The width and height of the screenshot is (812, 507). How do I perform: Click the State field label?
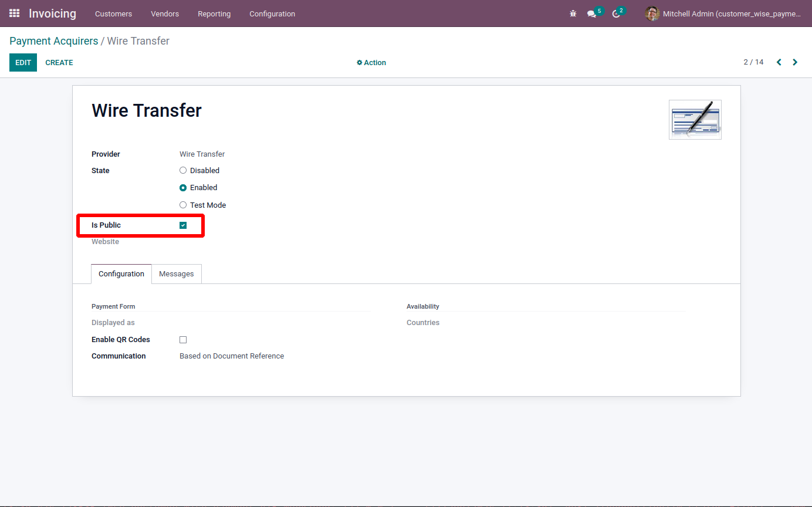pos(100,171)
